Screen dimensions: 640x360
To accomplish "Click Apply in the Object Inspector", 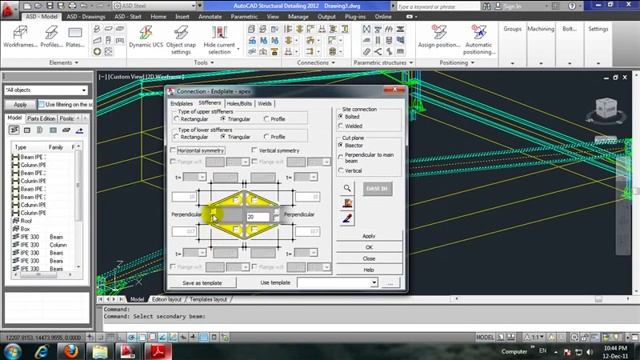I will pos(20,105).
